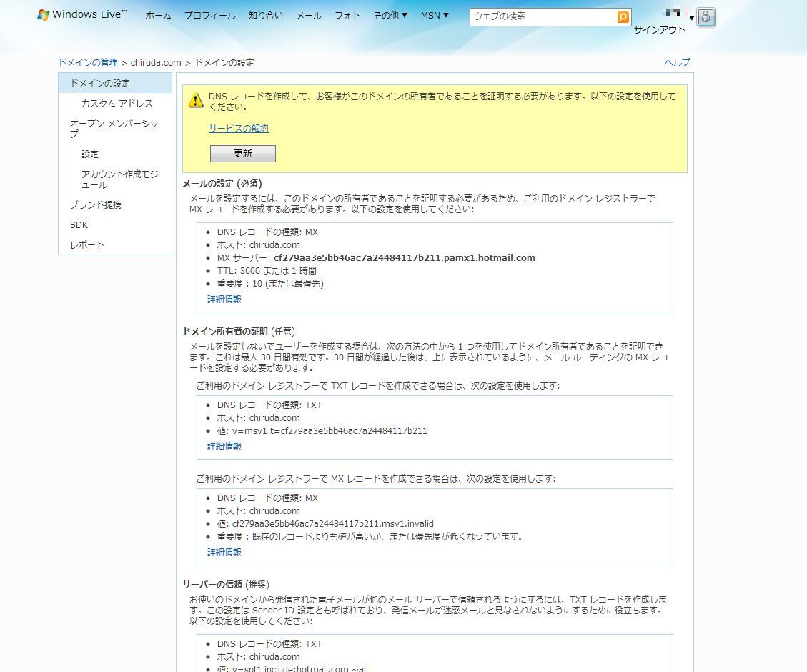The width and height of the screenshot is (807, 672).
Task: Click the chiruda.com breadcrumb
Action: [156, 63]
